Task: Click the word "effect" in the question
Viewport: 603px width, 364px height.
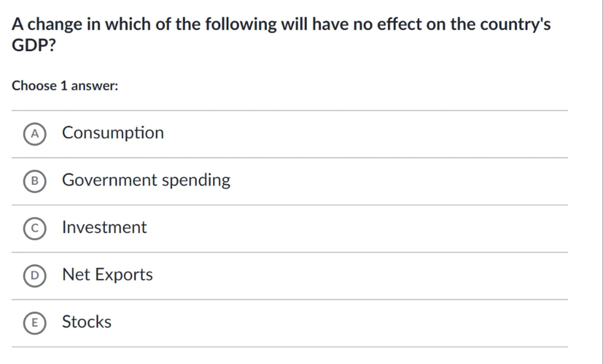Action: pos(399,24)
